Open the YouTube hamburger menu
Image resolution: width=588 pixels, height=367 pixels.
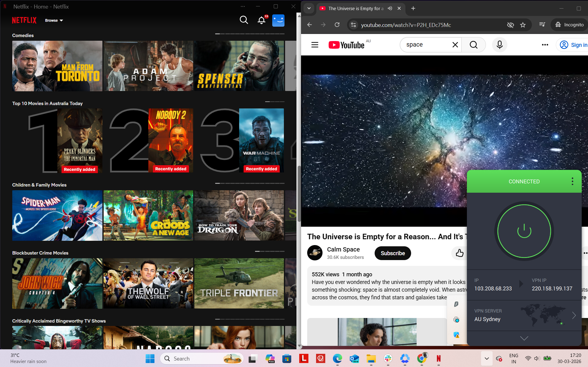point(315,45)
